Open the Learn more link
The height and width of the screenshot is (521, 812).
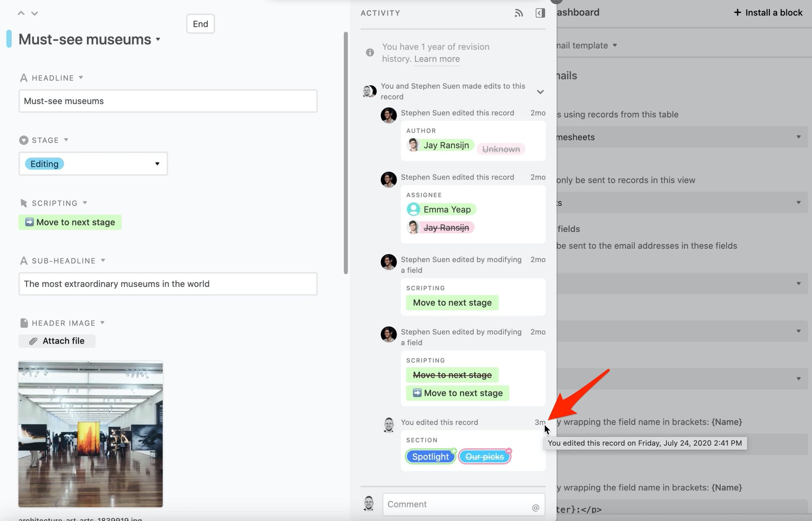[437, 59]
